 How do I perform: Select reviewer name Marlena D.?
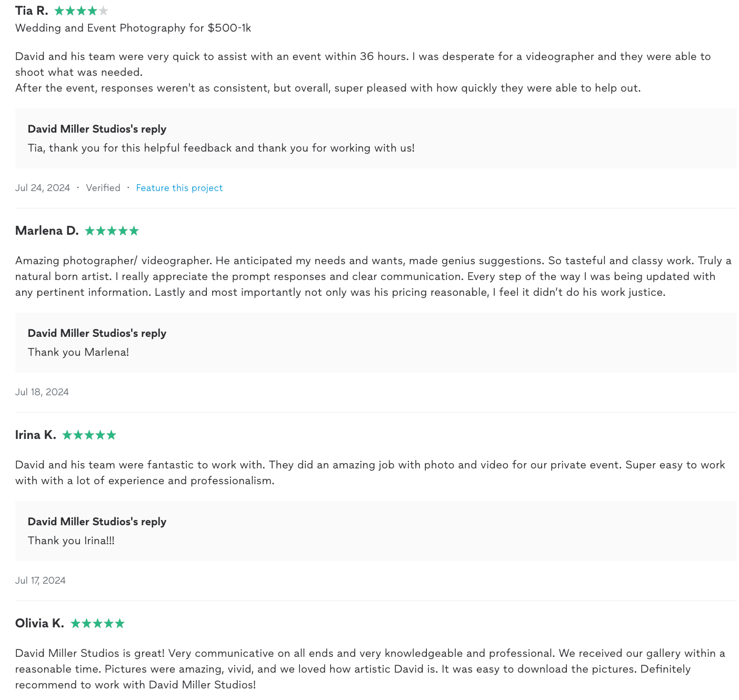(x=47, y=231)
